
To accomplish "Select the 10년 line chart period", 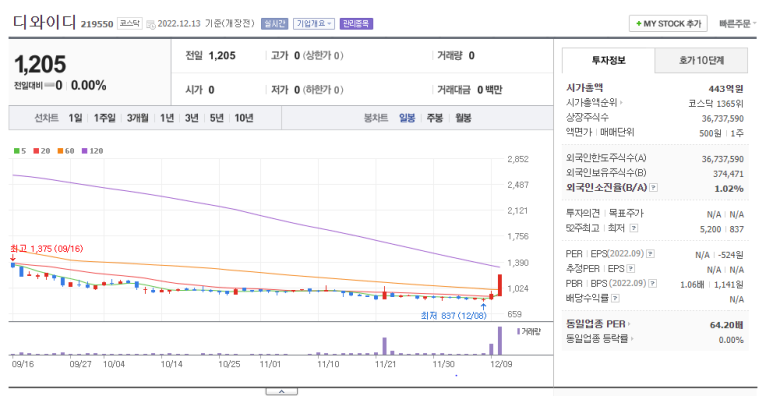I will 244,118.
